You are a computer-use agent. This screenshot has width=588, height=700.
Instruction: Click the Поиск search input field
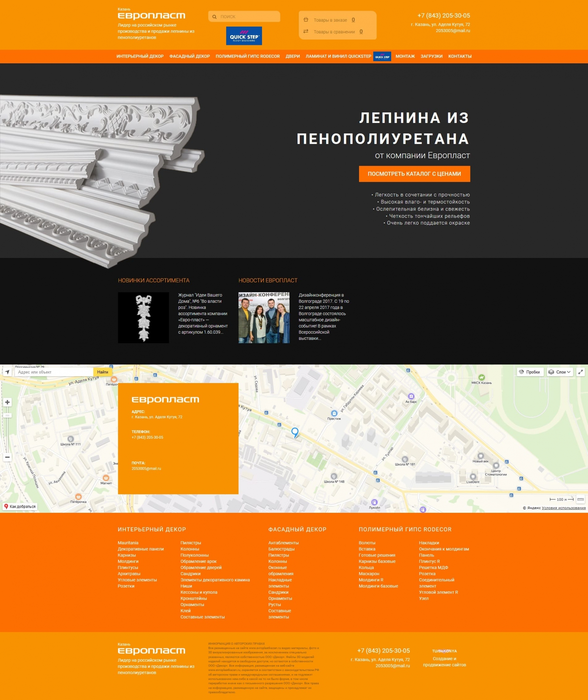click(x=249, y=17)
